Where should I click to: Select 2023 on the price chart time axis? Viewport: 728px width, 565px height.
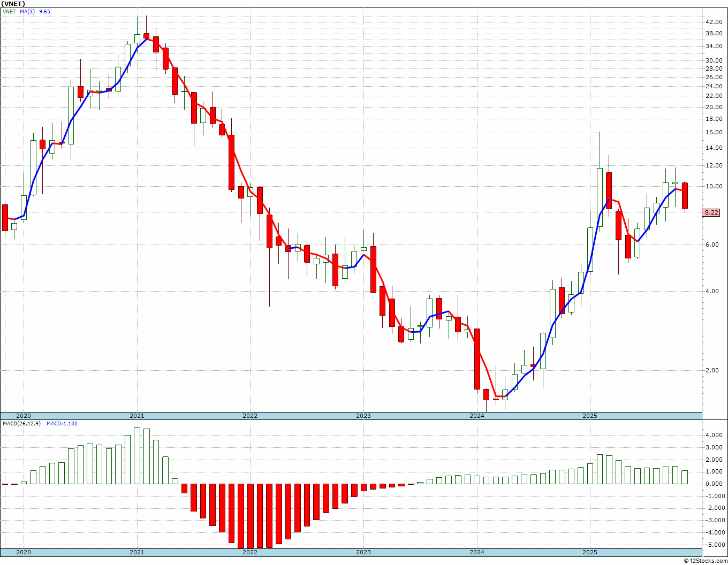click(x=363, y=416)
